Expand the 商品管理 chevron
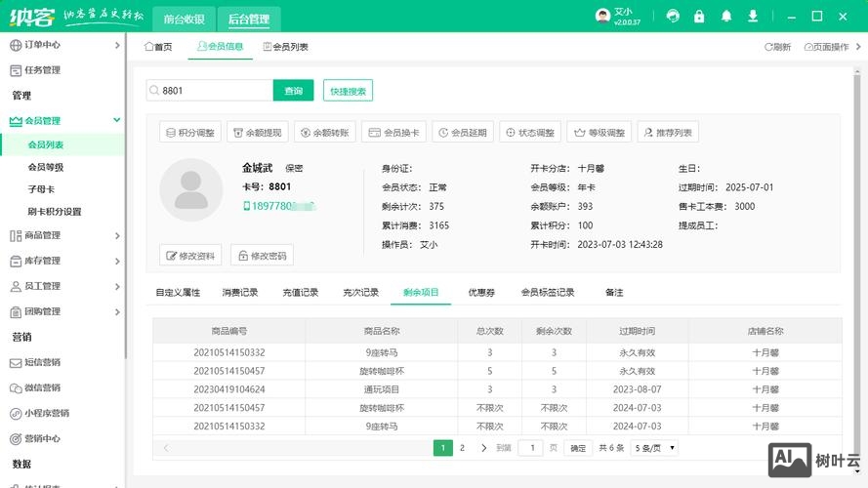The image size is (868, 488). [117, 235]
